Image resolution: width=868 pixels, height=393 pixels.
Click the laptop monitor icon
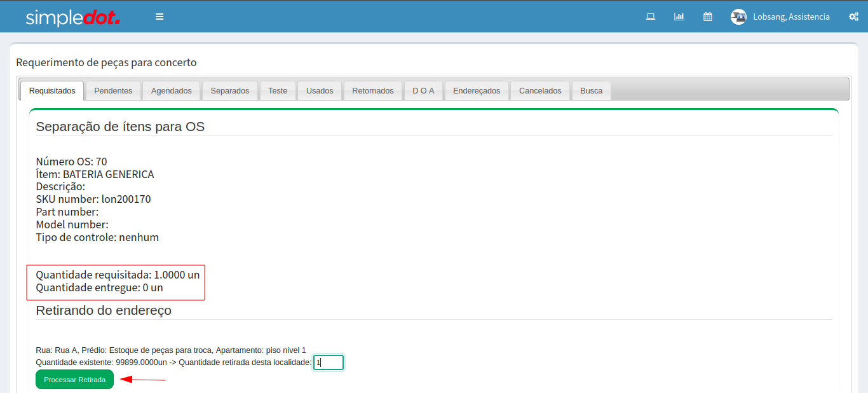650,17
